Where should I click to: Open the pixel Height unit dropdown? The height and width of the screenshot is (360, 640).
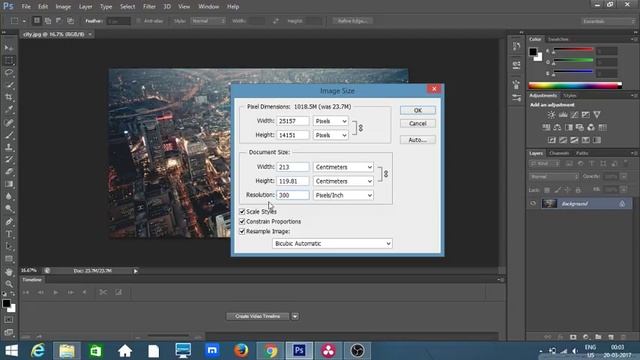331,135
